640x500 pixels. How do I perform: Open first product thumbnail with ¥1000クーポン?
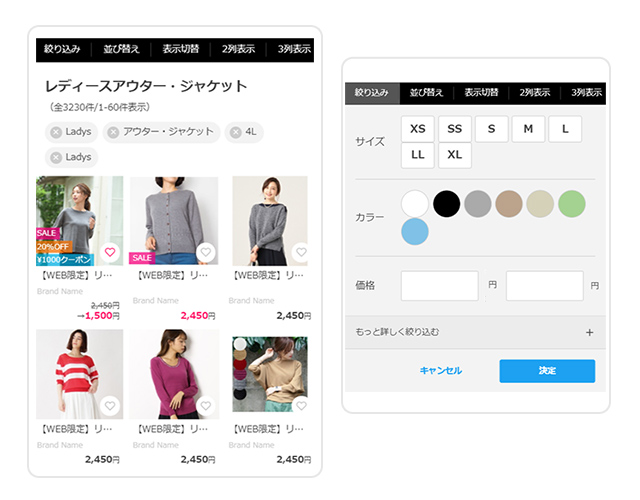(x=80, y=221)
